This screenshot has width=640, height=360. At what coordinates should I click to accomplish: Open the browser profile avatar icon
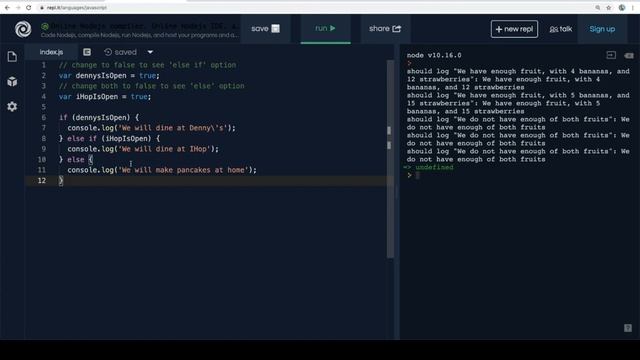pos(622,7)
